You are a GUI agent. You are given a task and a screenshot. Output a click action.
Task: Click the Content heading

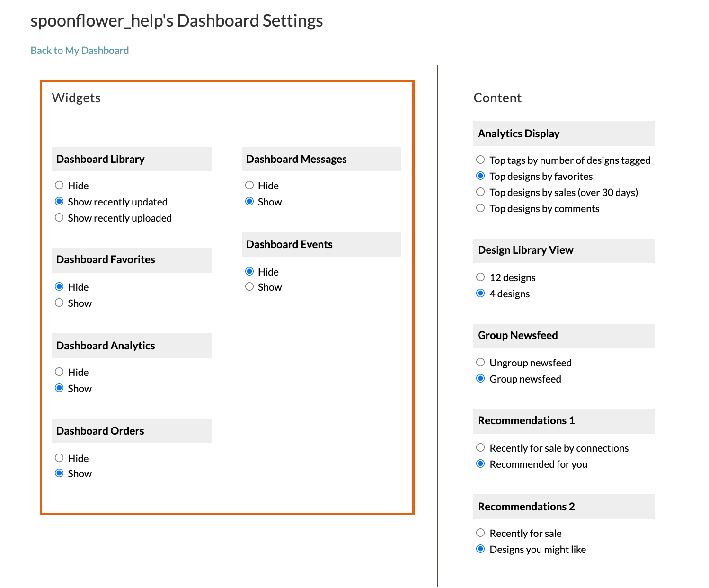click(x=497, y=98)
